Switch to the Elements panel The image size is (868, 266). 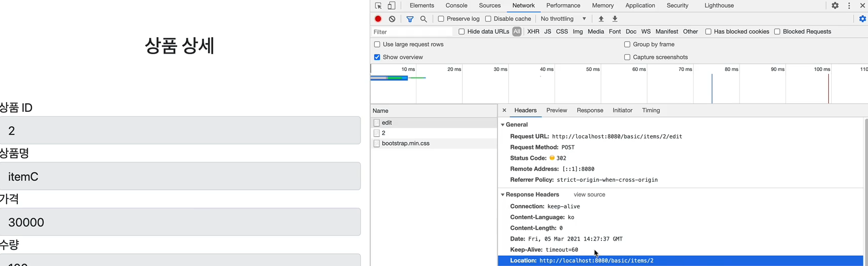tap(422, 6)
